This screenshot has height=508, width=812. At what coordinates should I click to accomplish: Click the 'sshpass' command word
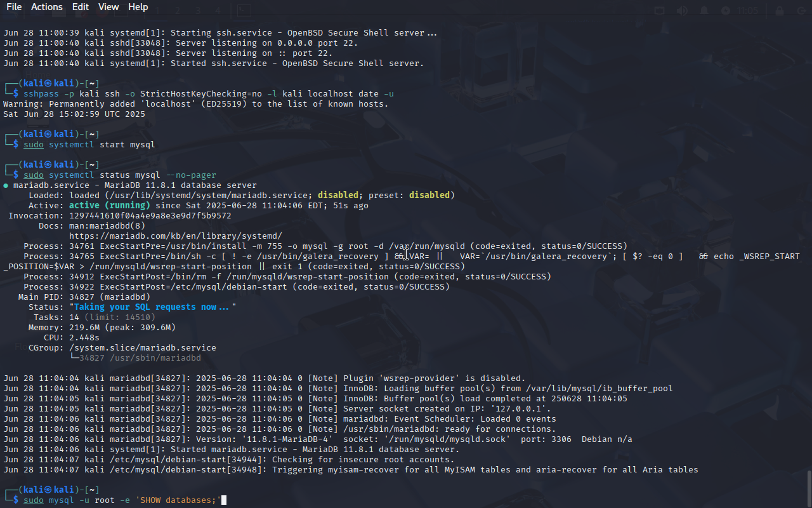[41, 94]
